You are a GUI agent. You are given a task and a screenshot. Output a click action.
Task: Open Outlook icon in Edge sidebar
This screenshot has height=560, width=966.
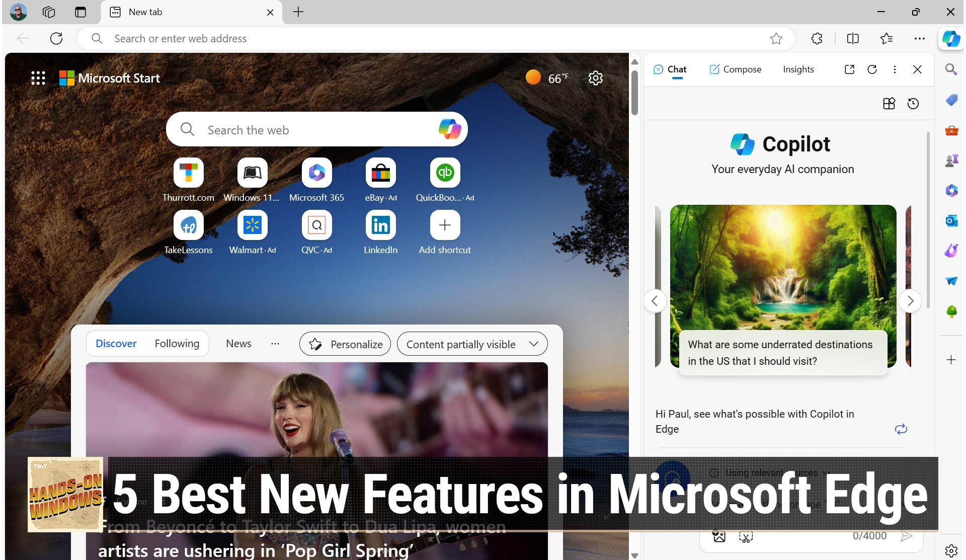click(x=951, y=220)
